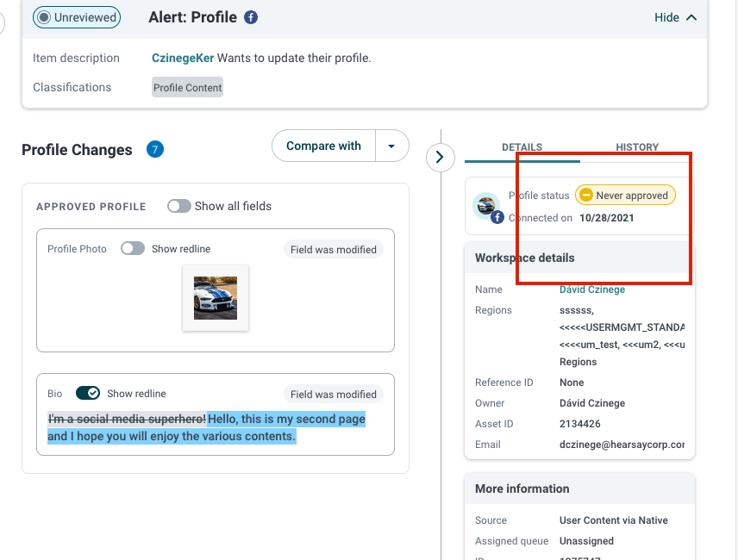
Task: Click the Unreviewed status indicator
Action: point(77,17)
